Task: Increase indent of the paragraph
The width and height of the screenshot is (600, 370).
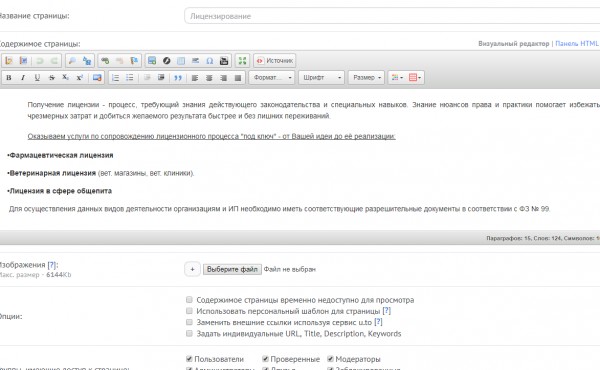Action: 161,78
